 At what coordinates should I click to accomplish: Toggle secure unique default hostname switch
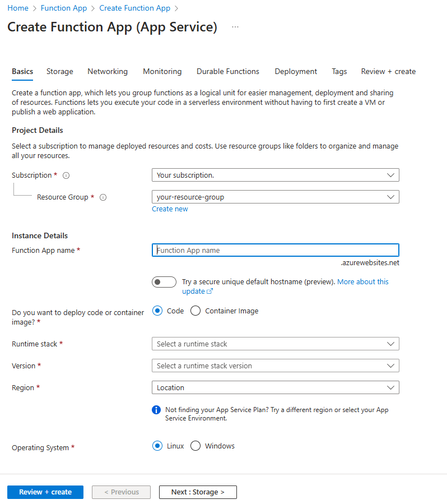(164, 282)
